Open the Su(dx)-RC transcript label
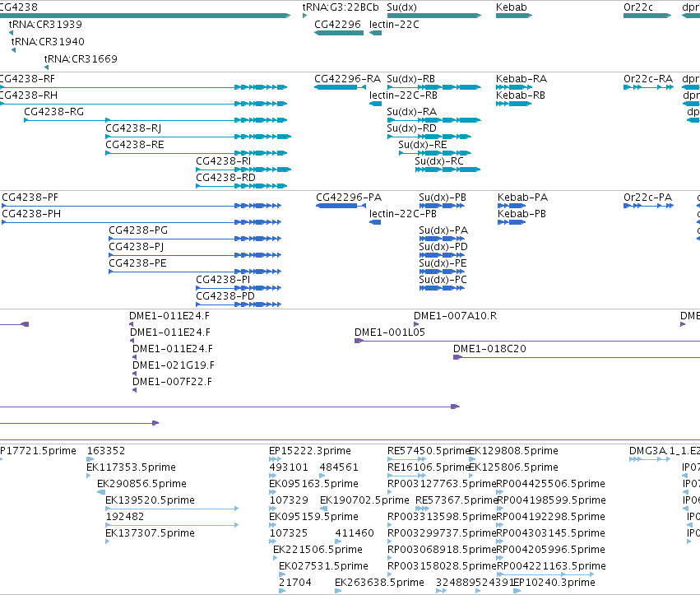 point(439,161)
